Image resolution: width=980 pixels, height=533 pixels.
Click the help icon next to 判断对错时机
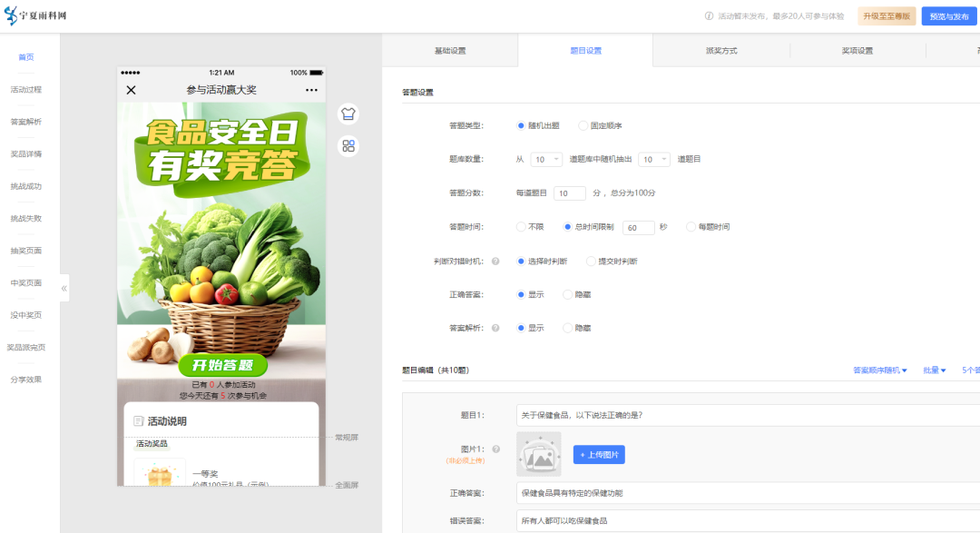coord(495,262)
